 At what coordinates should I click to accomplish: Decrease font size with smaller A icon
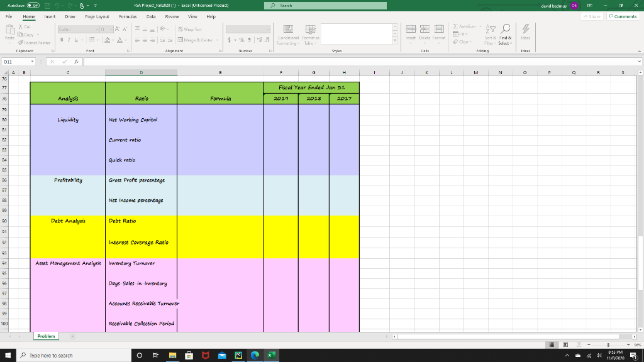(125, 29)
